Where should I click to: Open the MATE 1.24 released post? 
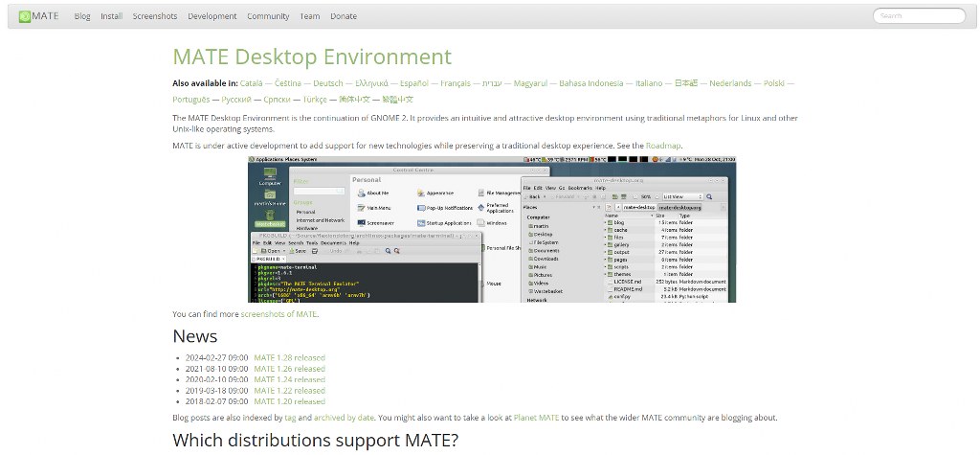coord(289,380)
